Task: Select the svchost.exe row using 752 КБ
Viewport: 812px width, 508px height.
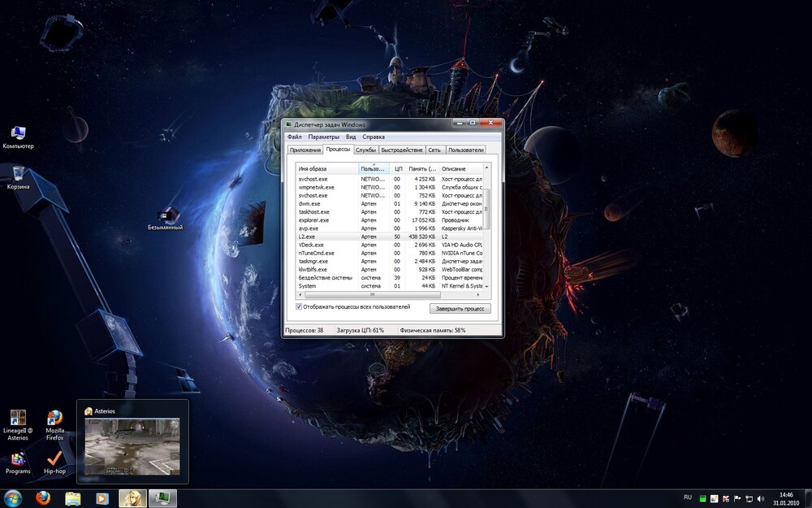Action: click(x=390, y=195)
